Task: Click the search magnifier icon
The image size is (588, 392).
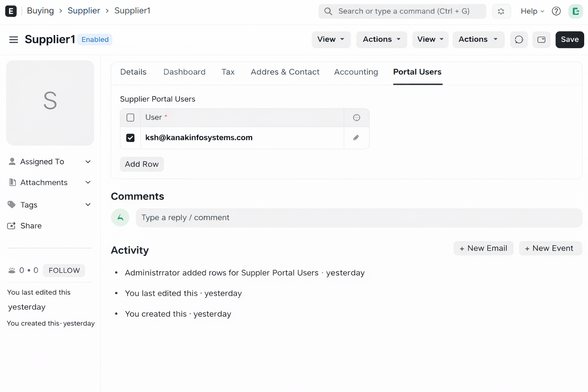Action: pos(328,11)
